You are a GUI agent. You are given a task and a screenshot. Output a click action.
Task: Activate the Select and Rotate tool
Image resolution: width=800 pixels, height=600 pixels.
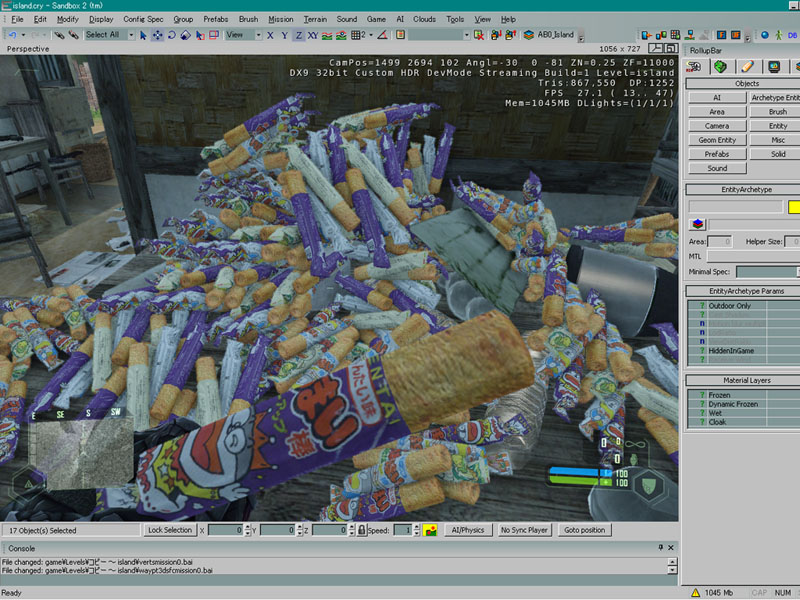[171, 35]
